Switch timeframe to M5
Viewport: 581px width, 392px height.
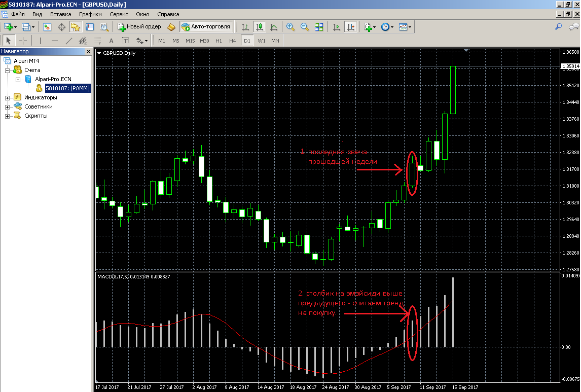pos(175,41)
